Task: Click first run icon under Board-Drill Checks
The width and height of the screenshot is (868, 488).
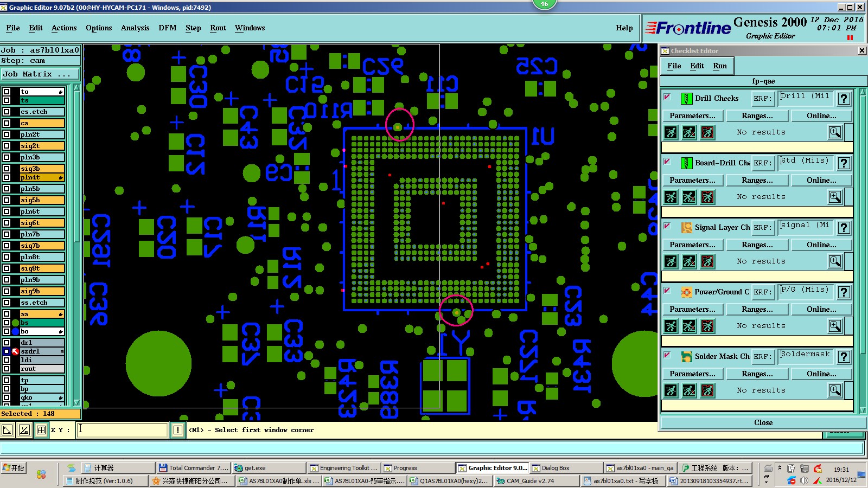Action: [671, 197]
